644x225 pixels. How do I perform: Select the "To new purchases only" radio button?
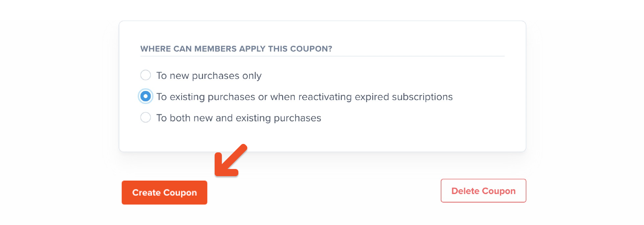(x=145, y=75)
